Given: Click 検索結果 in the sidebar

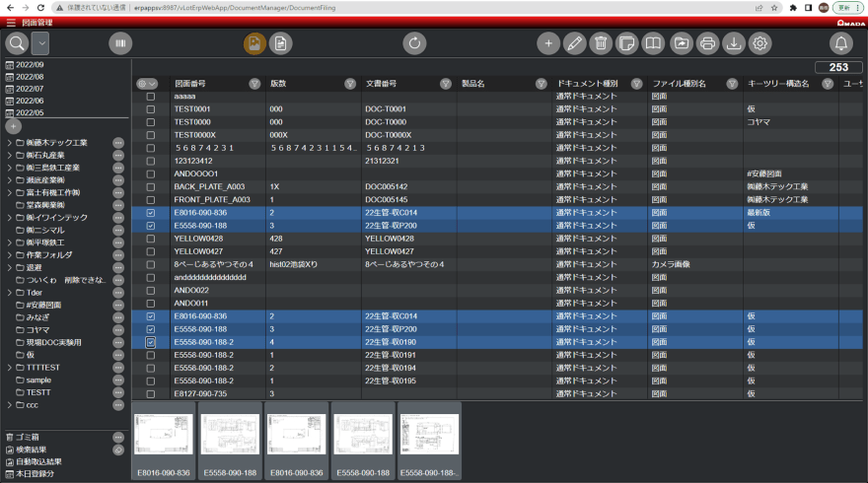Looking at the screenshot, I should pos(32,448).
